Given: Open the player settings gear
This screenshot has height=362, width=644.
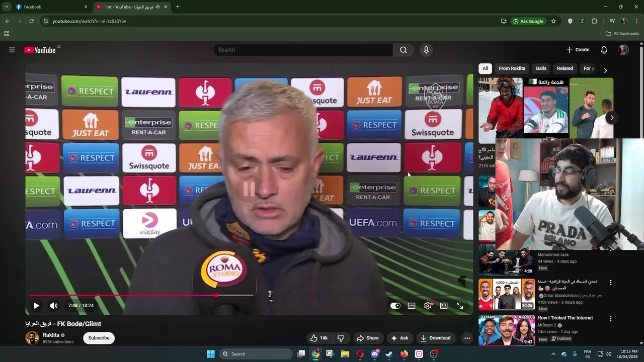Looking at the screenshot, I should click(428, 306).
